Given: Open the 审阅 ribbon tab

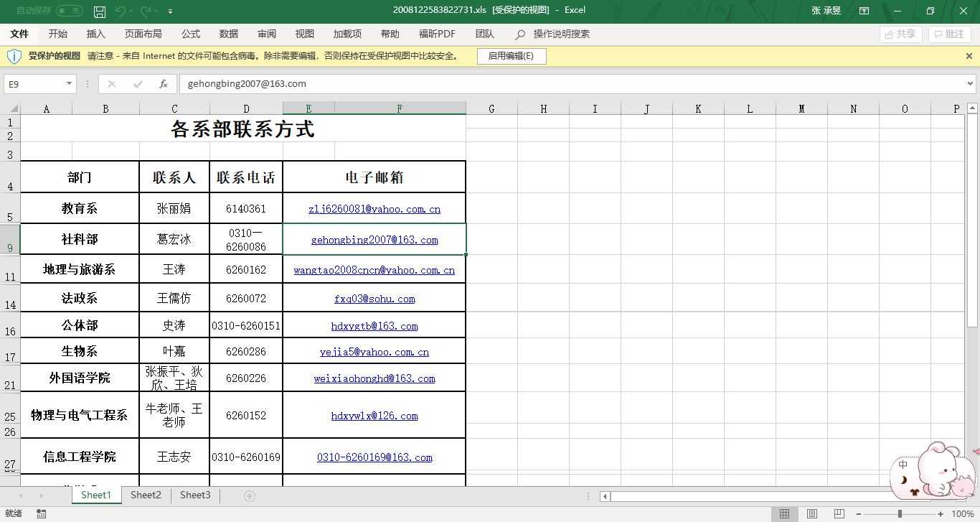Looking at the screenshot, I should click(267, 34).
